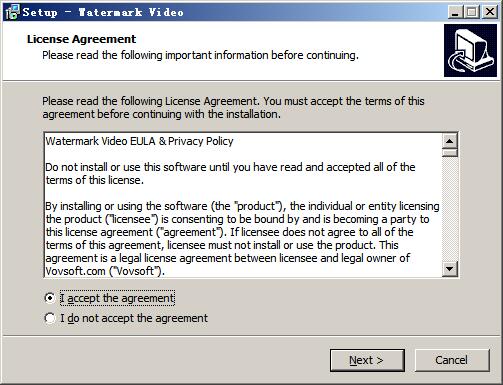Continue with the Next > button

tap(367, 360)
